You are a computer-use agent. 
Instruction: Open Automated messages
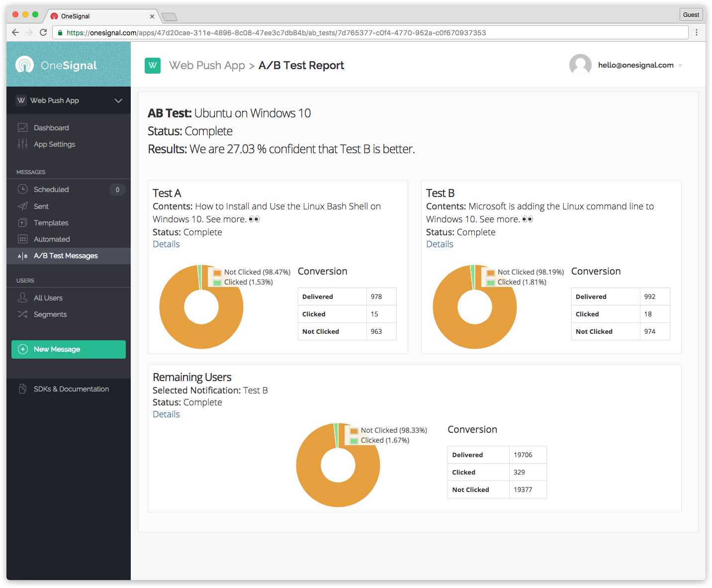[52, 239]
